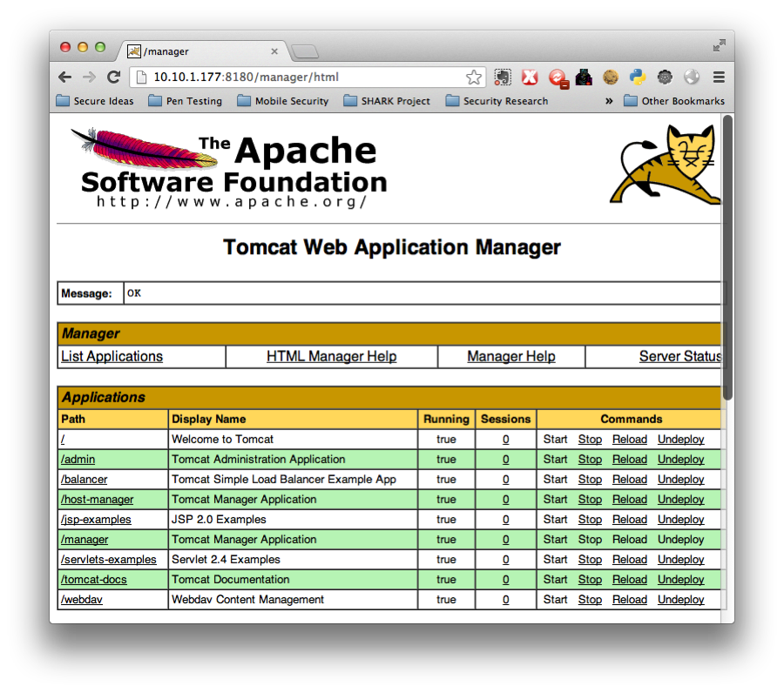Open the Pen Testing bookmarks folder
The width and height of the screenshot is (784, 693).
[185, 101]
